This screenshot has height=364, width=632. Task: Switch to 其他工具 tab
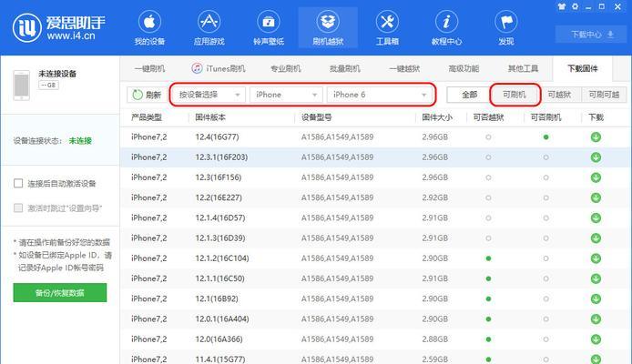(523, 68)
